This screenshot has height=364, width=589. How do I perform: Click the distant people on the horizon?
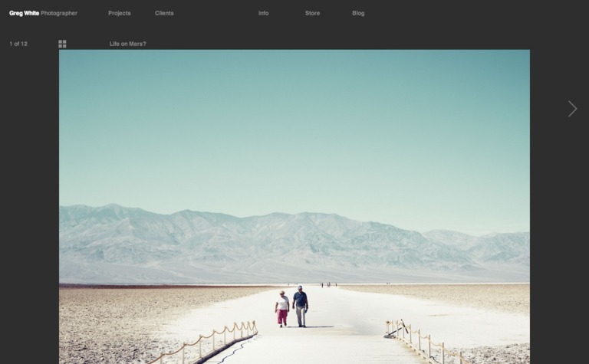click(x=327, y=284)
